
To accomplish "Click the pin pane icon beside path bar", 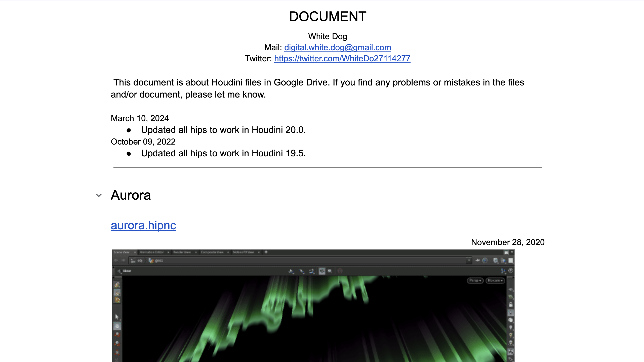I will click(477, 261).
